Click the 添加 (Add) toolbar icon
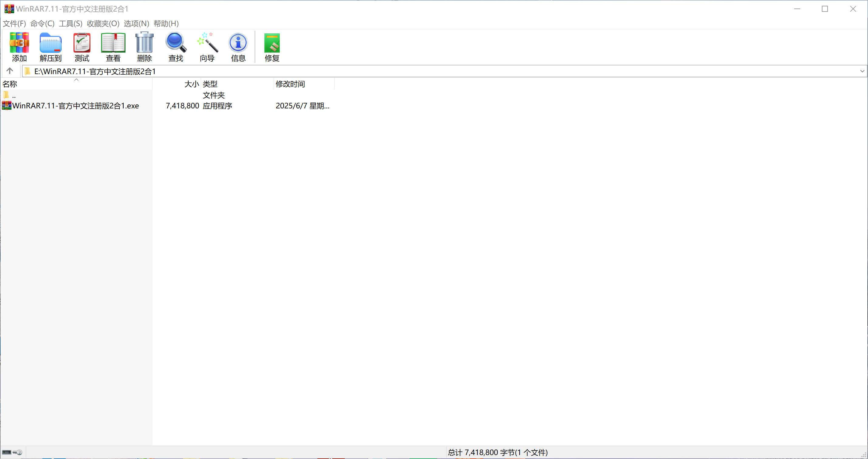Image resolution: width=868 pixels, height=459 pixels. point(19,47)
